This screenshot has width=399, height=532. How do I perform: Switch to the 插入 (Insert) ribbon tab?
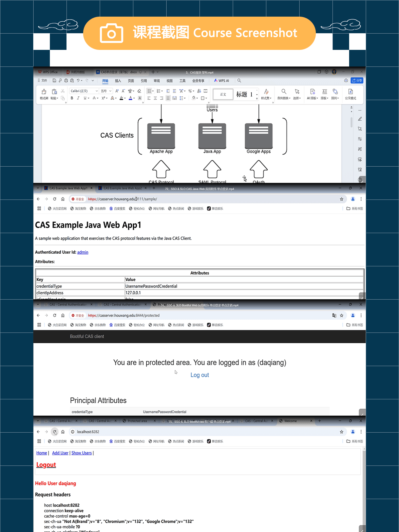[118, 81]
